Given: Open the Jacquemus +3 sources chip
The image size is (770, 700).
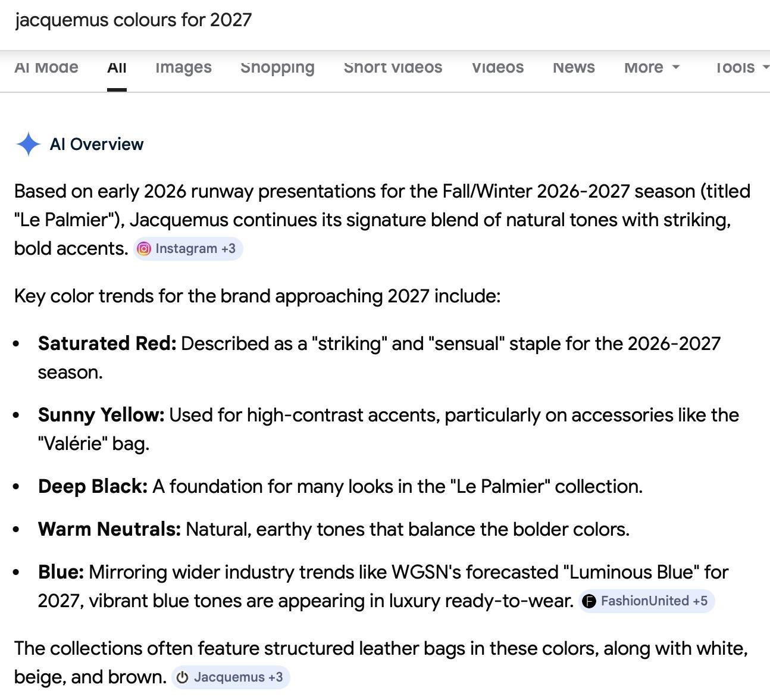Looking at the screenshot, I should pyautogui.click(x=231, y=677).
